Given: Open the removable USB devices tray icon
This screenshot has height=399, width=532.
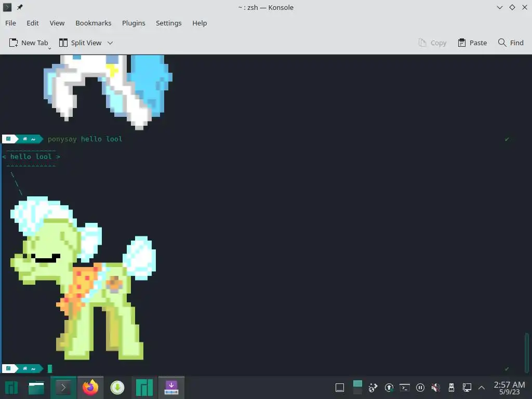Looking at the screenshot, I should point(451,388).
